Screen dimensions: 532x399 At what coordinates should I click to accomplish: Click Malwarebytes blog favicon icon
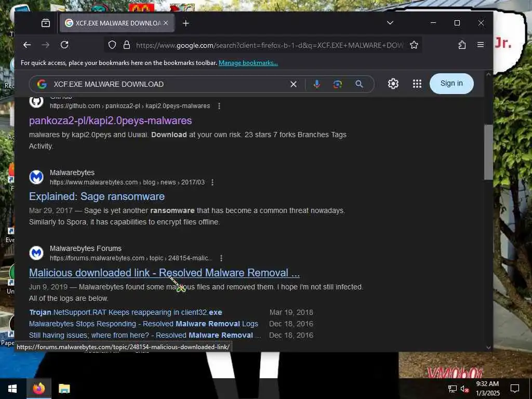click(36, 177)
